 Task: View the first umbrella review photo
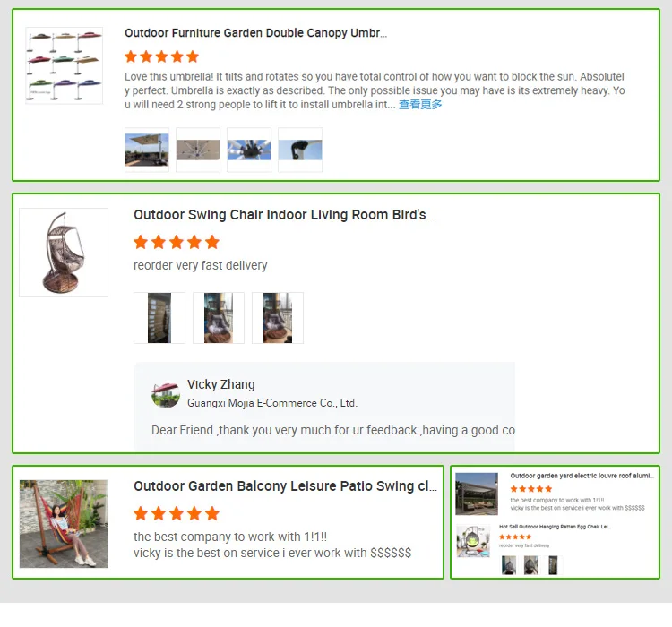pos(147,150)
